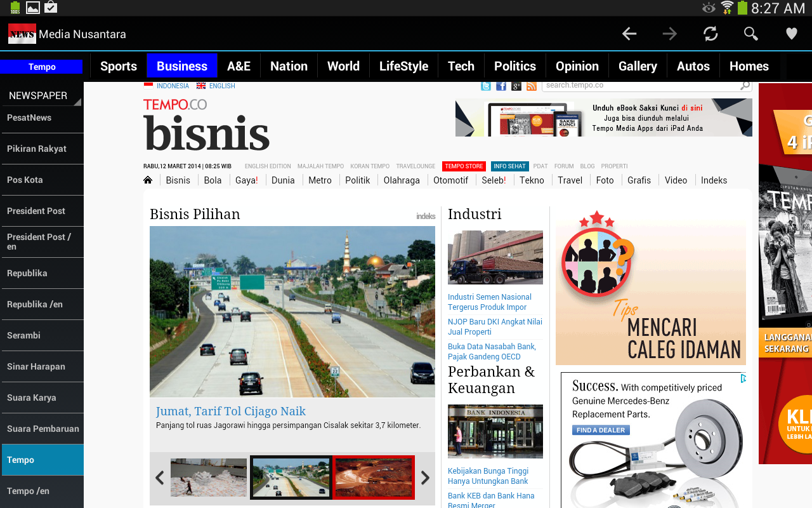Open Industri Semen Nasional Tergerus article
The height and width of the screenshot is (508, 812).
490,302
